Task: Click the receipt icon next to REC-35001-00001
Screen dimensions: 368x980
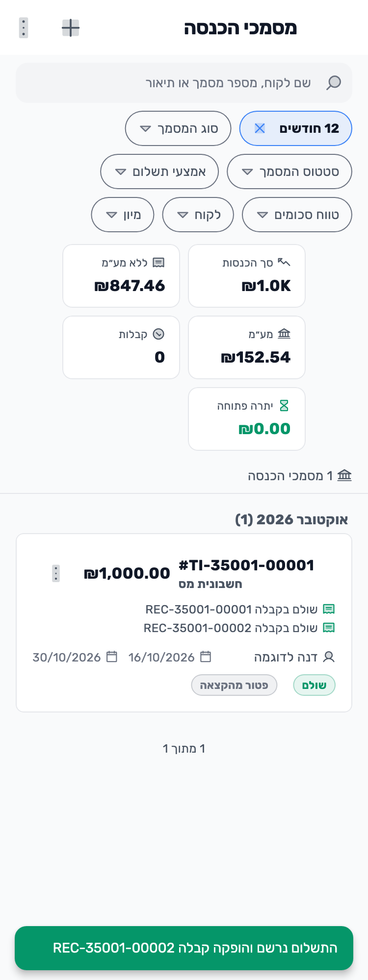Action: pyautogui.click(x=329, y=609)
